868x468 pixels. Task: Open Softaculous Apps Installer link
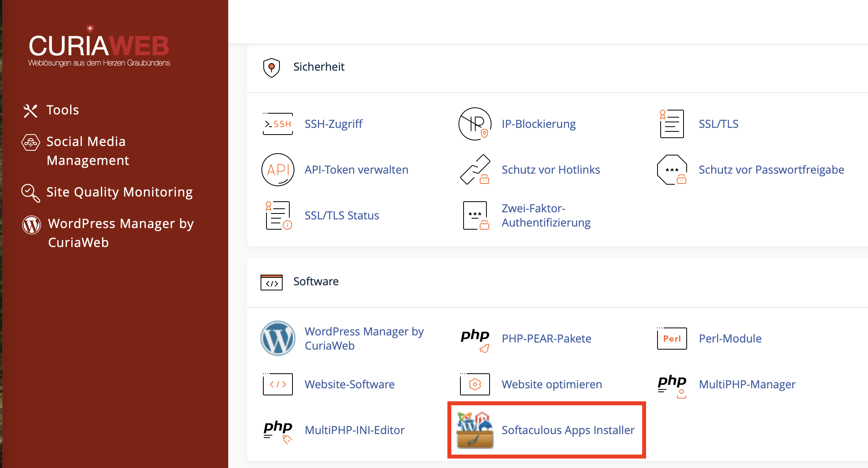click(x=568, y=430)
